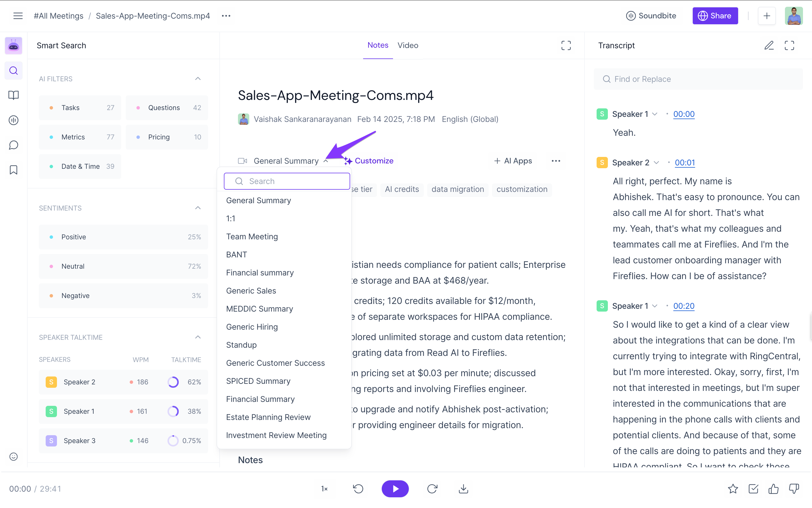Choose the Standup template
Screen dimensions: 812x508
point(241,345)
